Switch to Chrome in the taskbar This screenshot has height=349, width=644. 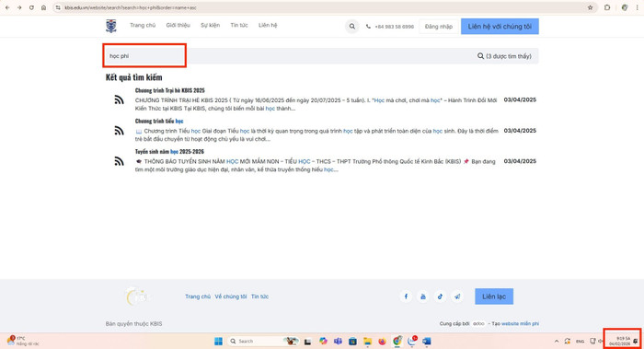tap(397, 341)
